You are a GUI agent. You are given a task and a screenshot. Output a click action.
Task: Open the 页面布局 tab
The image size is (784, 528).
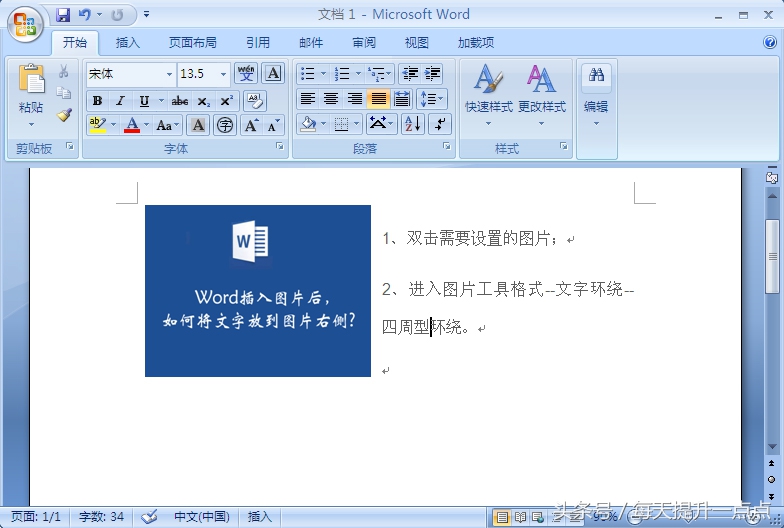coord(192,42)
